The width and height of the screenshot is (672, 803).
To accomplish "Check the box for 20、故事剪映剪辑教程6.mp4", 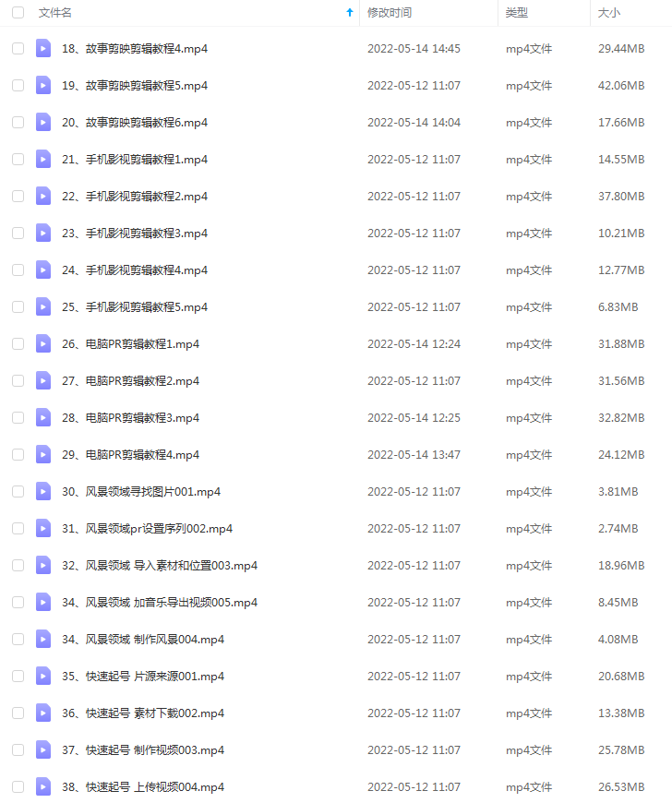I will point(18,123).
